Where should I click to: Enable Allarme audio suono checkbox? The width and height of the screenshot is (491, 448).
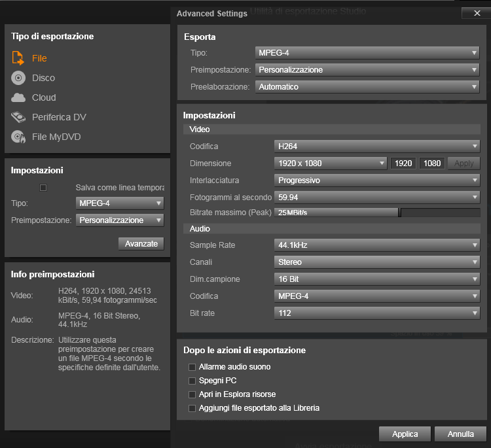click(192, 367)
